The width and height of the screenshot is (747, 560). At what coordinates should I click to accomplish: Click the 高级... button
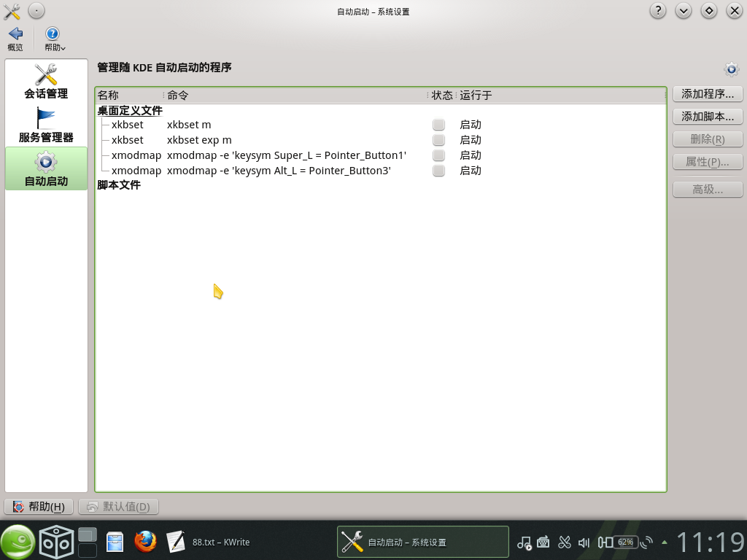point(708,190)
